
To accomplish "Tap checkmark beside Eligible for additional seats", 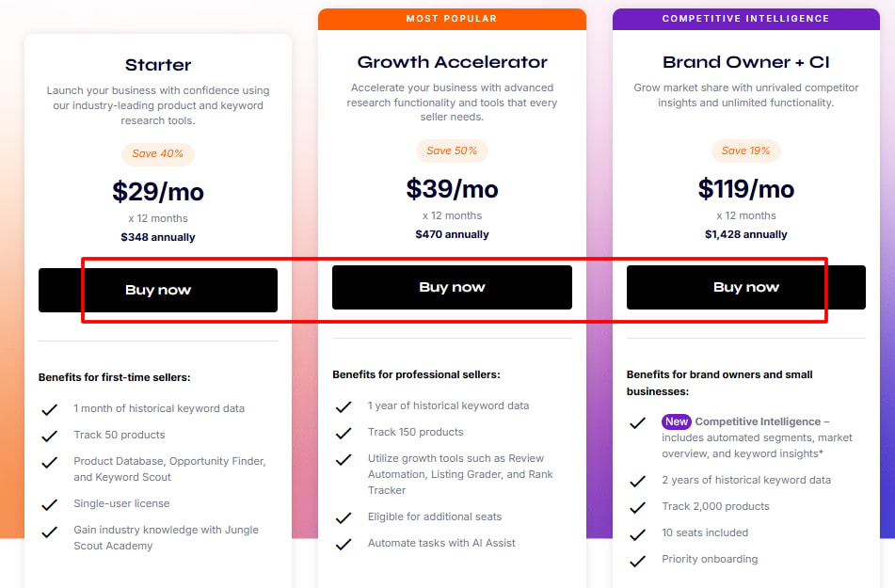I will [344, 517].
